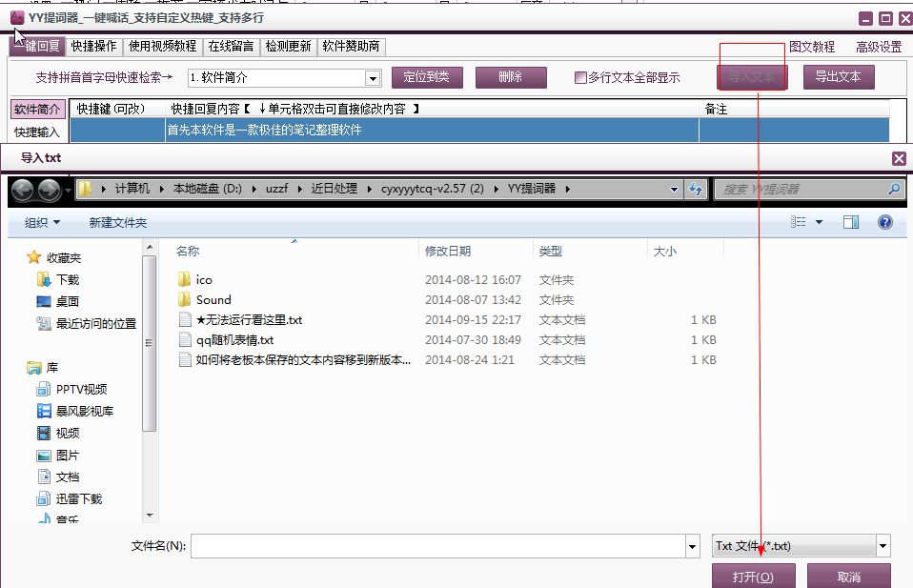
Task: Switch to 快捷操作 tab
Action: [93, 46]
